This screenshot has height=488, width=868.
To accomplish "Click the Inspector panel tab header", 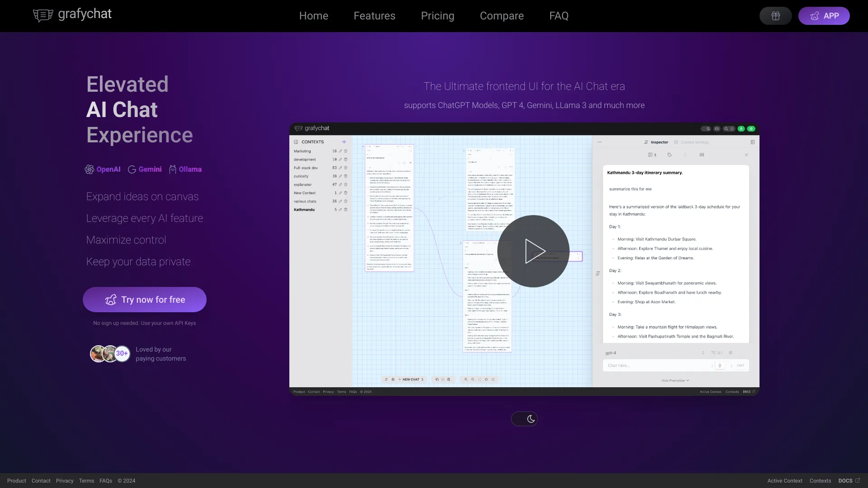I will (x=656, y=141).
